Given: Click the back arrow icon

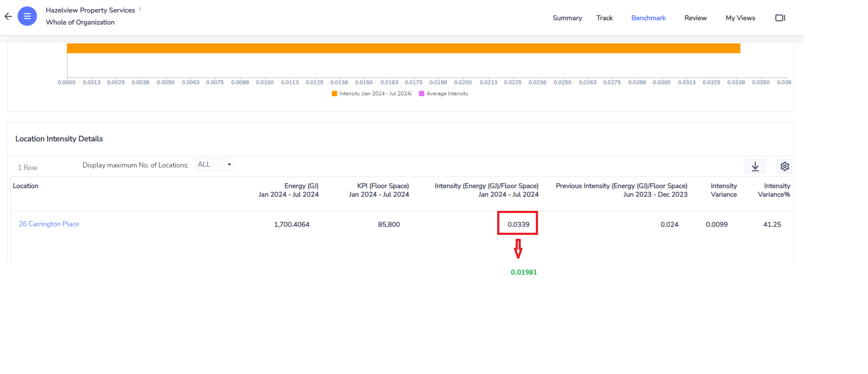Looking at the screenshot, I should click(x=8, y=17).
